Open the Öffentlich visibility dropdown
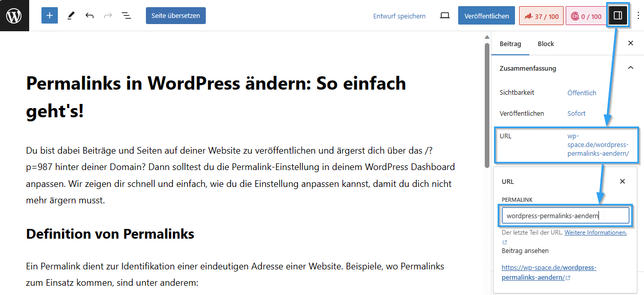 click(x=582, y=93)
